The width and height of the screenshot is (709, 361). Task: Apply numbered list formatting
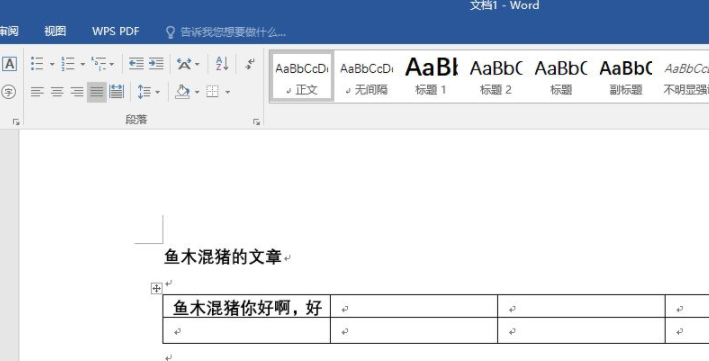pyautogui.click(x=68, y=64)
